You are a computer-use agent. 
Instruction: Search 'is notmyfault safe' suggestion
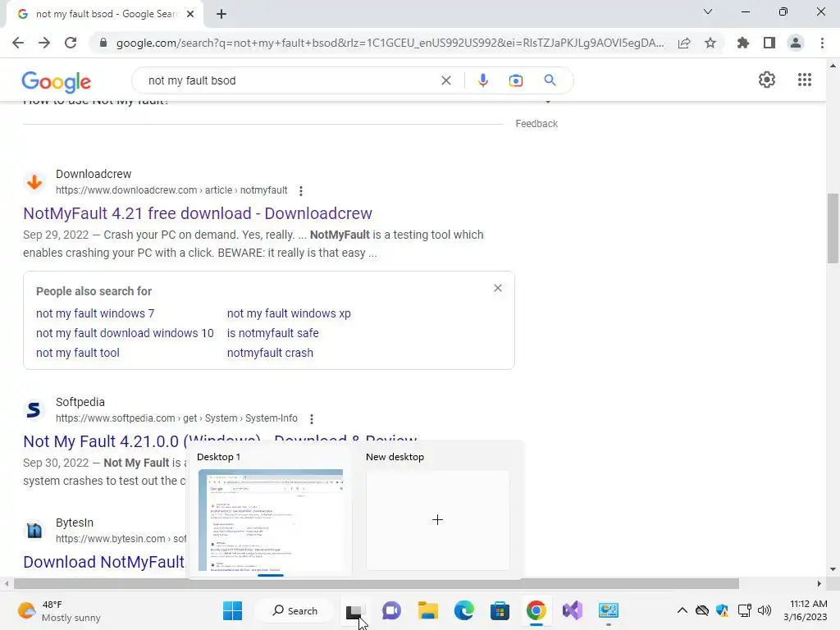tap(272, 333)
